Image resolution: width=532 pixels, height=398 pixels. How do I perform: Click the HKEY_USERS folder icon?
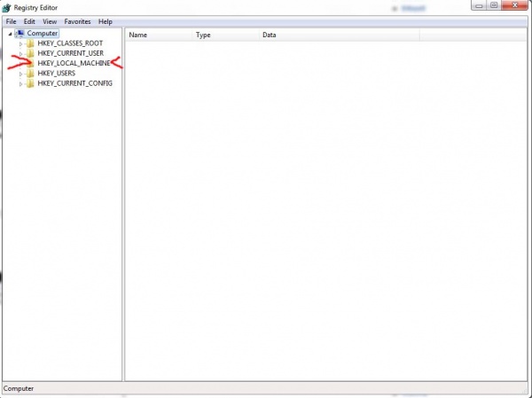tap(30, 74)
